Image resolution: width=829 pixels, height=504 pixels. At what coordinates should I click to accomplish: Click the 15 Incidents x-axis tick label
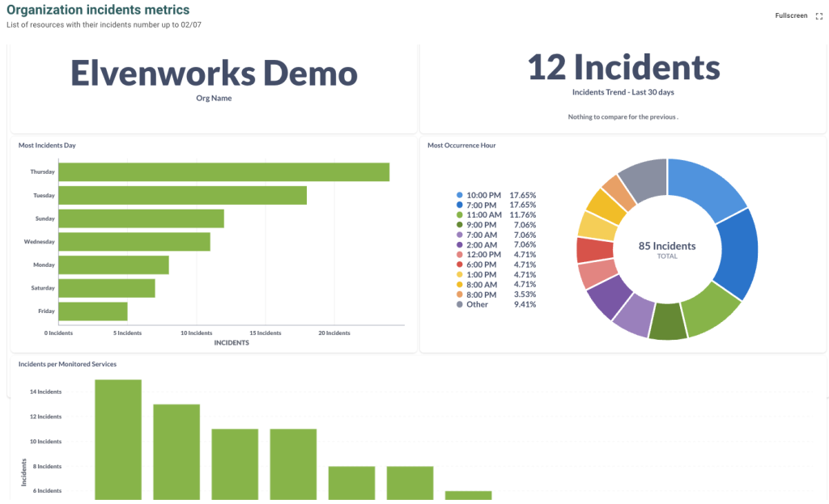(266, 332)
